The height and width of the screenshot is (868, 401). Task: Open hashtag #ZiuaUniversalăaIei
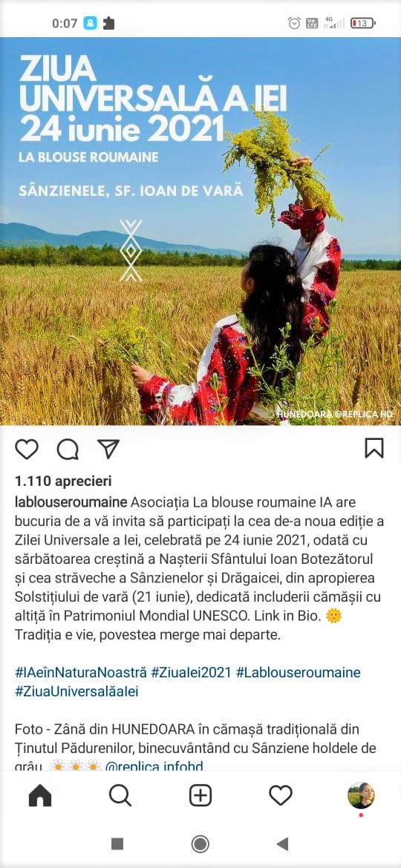[x=76, y=691]
